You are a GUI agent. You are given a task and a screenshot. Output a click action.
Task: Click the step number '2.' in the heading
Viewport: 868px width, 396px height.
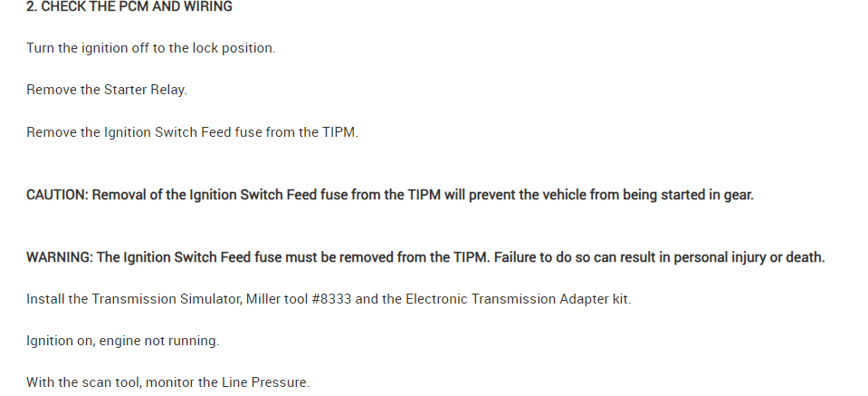32,6
